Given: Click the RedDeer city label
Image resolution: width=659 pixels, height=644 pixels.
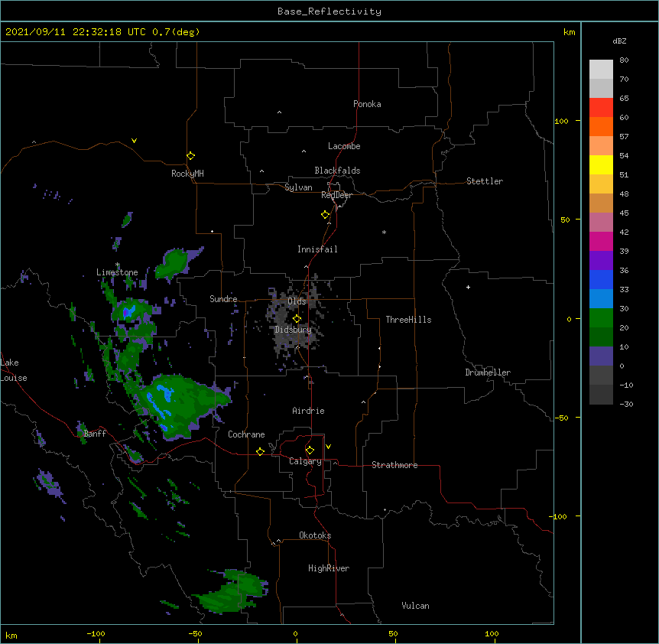Looking at the screenshot, I should point(336,195).
